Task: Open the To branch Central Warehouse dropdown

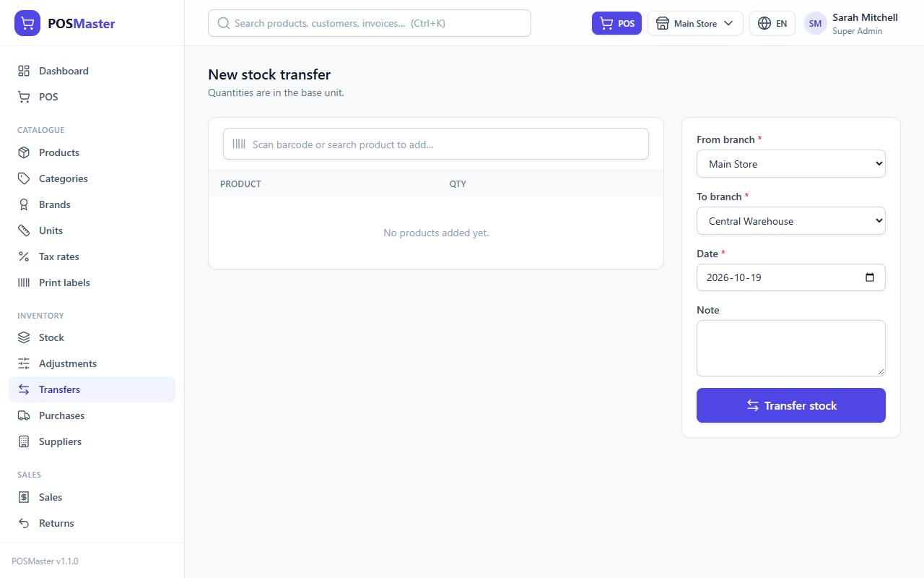Action: [791, 221]
